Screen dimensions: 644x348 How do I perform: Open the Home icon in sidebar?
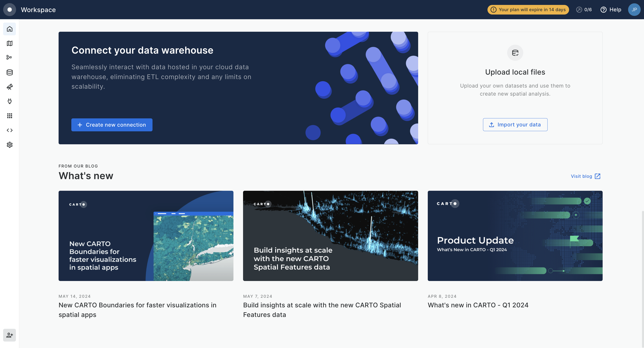pyautogui.click(x=9, y=29)
